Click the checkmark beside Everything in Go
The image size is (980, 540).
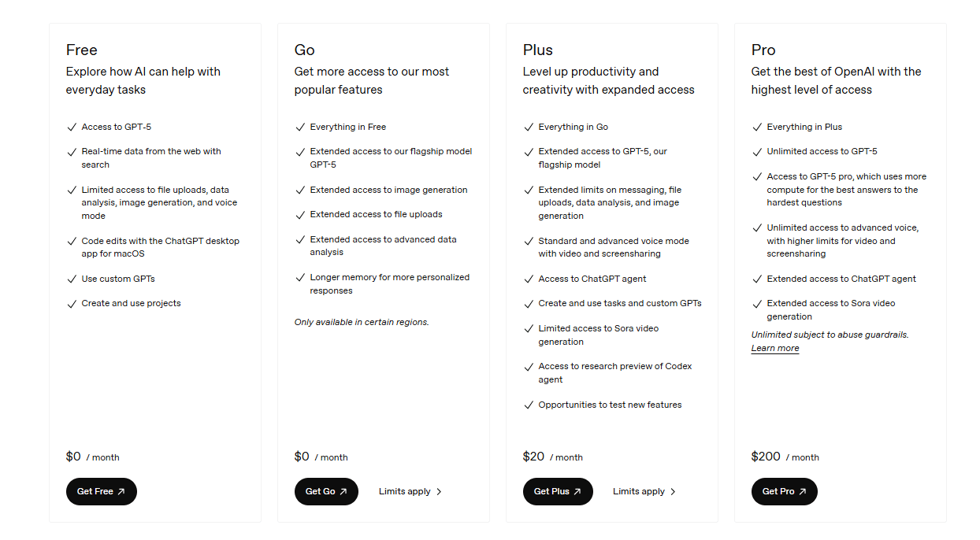pos(529,126)
